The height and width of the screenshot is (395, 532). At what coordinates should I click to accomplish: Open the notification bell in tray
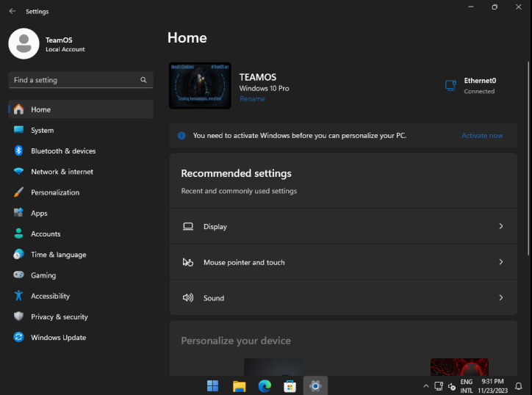(519, 386)
